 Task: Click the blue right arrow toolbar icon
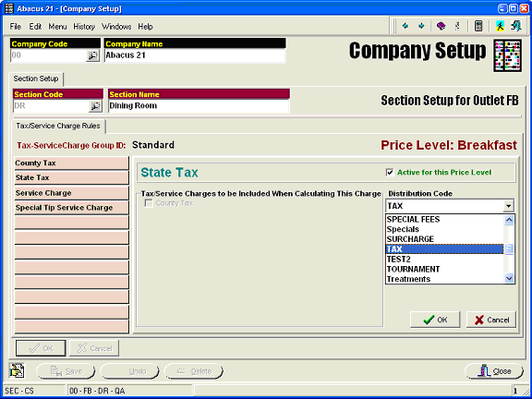pyautogui.click(x=421, y=26)
